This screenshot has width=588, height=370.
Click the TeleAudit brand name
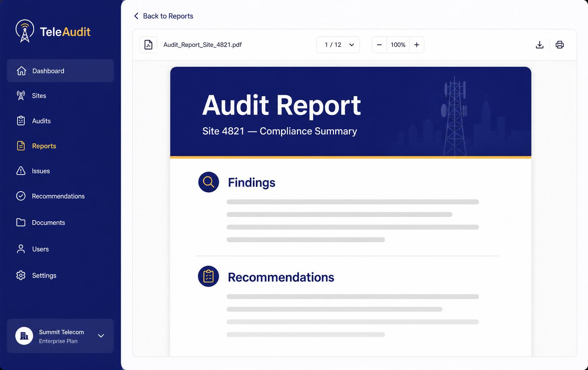click(65, 32)
